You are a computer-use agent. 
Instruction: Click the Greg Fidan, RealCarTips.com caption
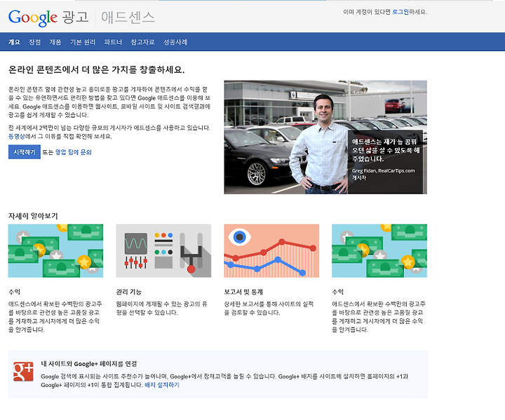(383, 170)
